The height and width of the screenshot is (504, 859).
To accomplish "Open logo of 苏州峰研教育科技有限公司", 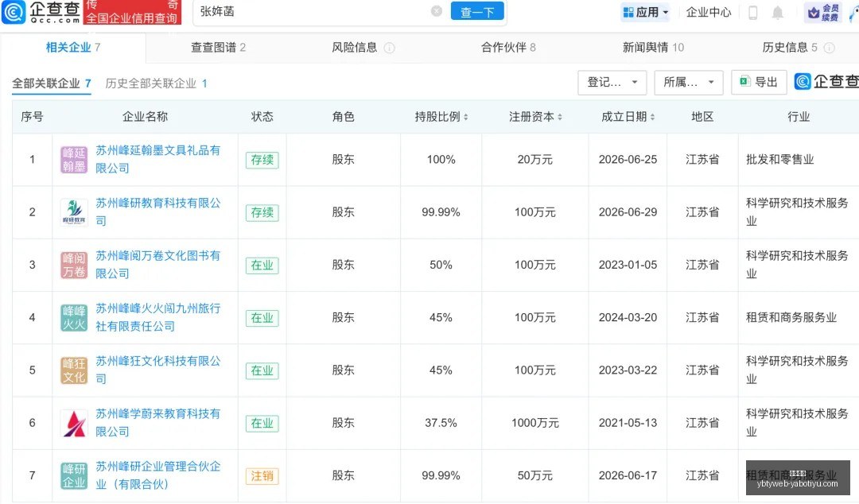I will [74, 212].
